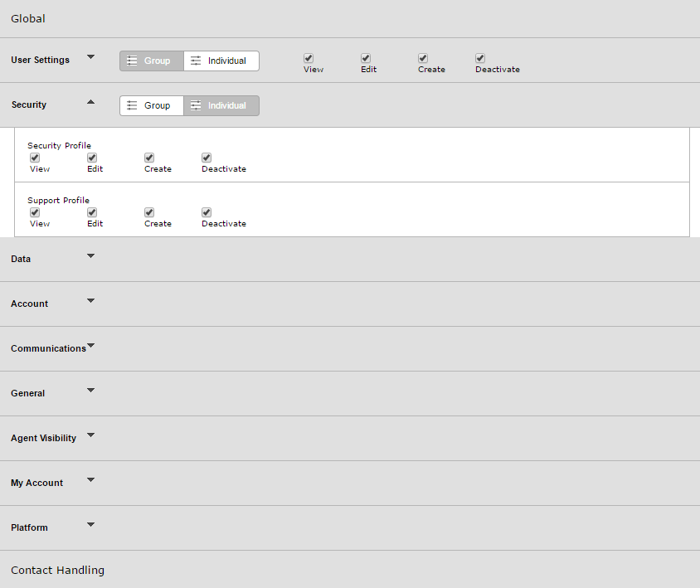Viewport: 700px width, 588px height.
Task: Toggle Support Profile Create checkbox
Action: coord(149,212)
